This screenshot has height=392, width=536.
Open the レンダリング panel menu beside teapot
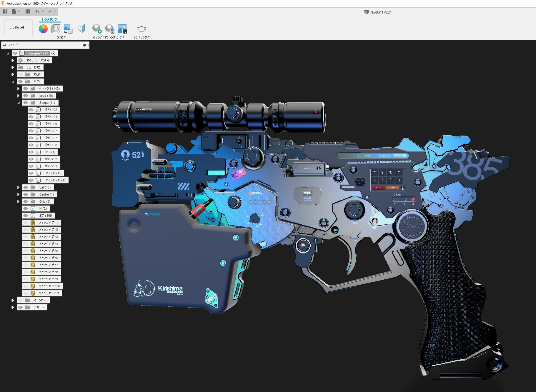click(x=142, y=37)
